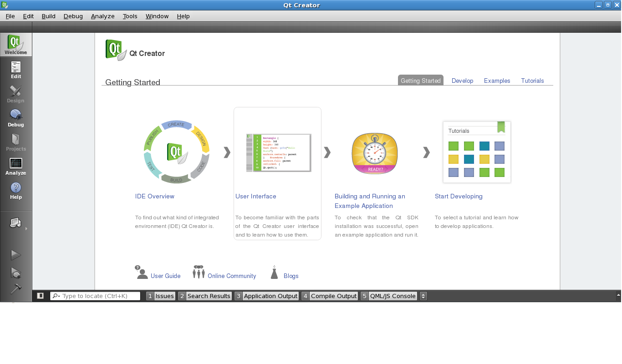622x364 pixels.
Task: Open the Build menu
Action: (48, 16)
